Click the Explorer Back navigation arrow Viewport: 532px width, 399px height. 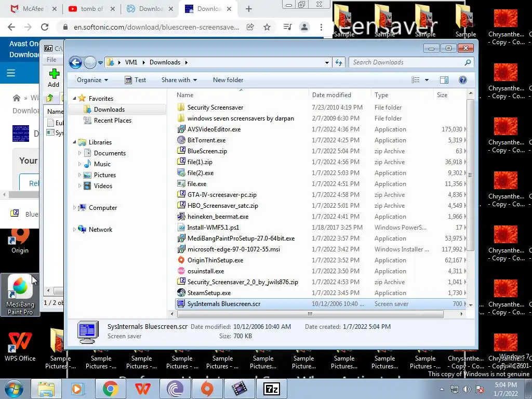[x=75, y=62]
